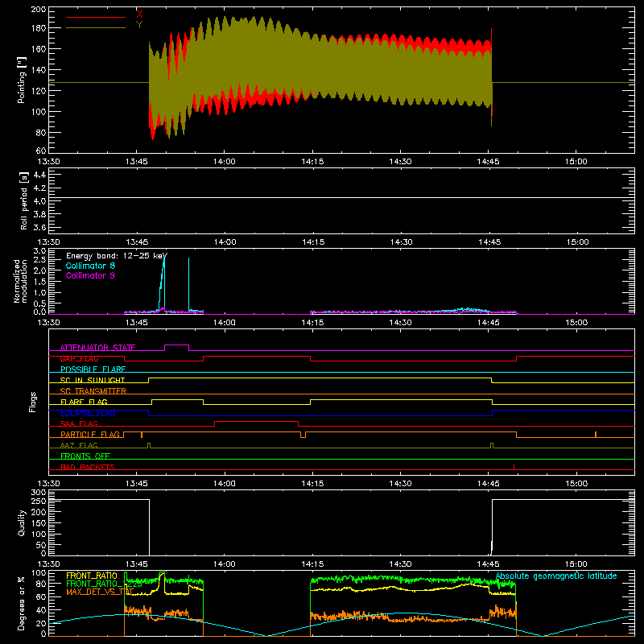Select the FRONTS_OFF flag label
Screen dimensions: 644x644
tap(85, 456)
